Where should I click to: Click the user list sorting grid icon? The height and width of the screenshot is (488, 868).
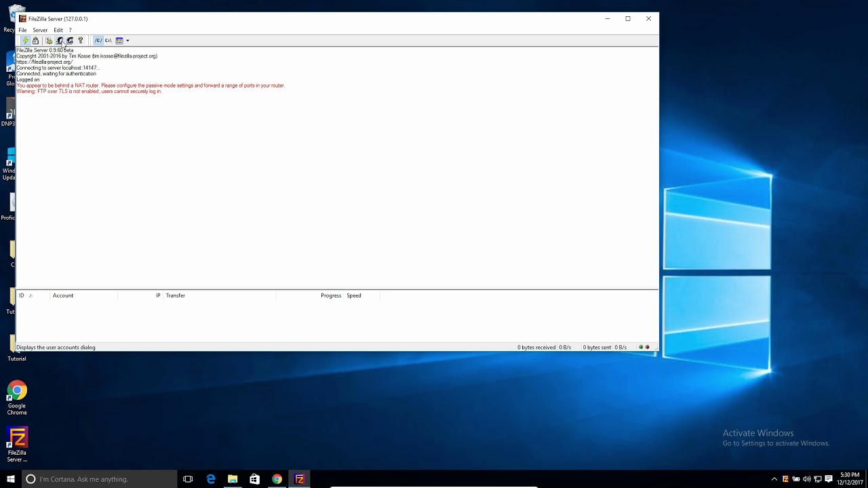(x=119, y=41)
